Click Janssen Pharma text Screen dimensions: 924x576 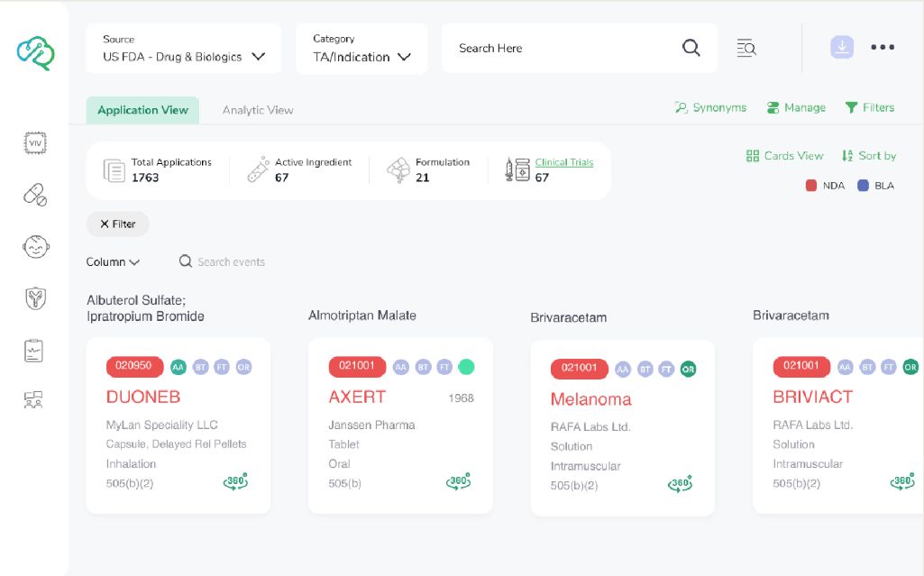click(371, 425)
